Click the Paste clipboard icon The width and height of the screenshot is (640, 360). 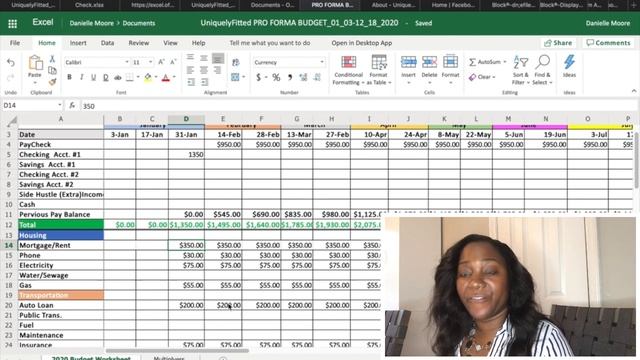tap(35, 63)
